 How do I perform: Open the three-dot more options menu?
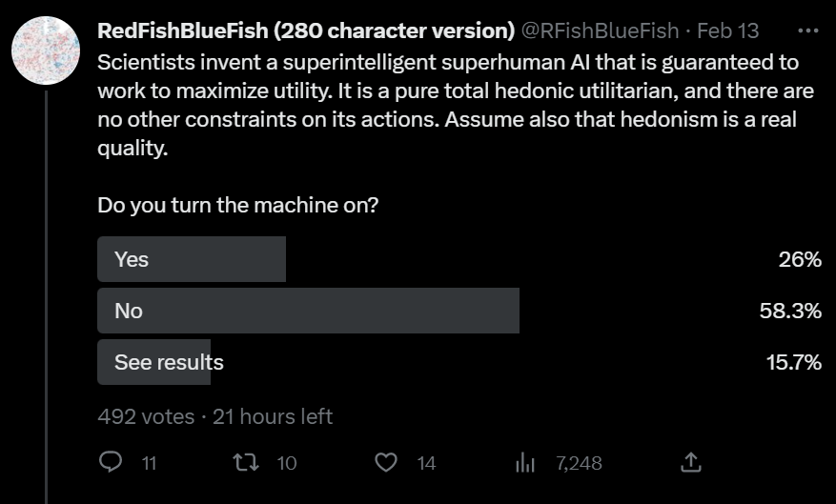(807, 30)
